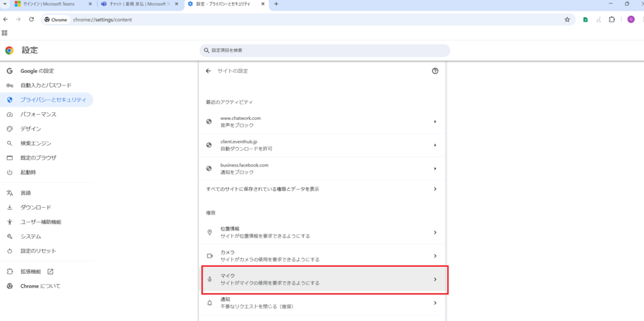Open the Extensions puzzle piece icon
Screen dimensions: 644x321
[x=613, y=19]
